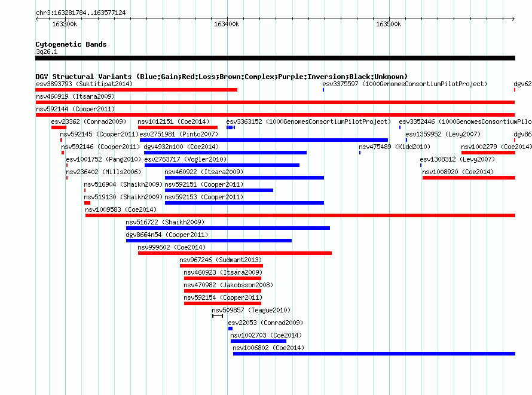Screen dimensions: 532x395
Task: Click the chr3:163281784..163577124 coordinate text
Action: tap(81, 13)
